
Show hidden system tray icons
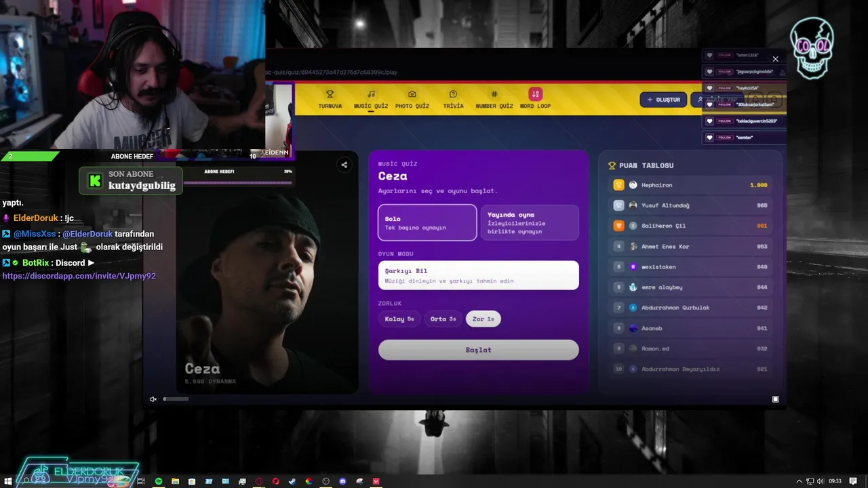click(x=799, y=481)
